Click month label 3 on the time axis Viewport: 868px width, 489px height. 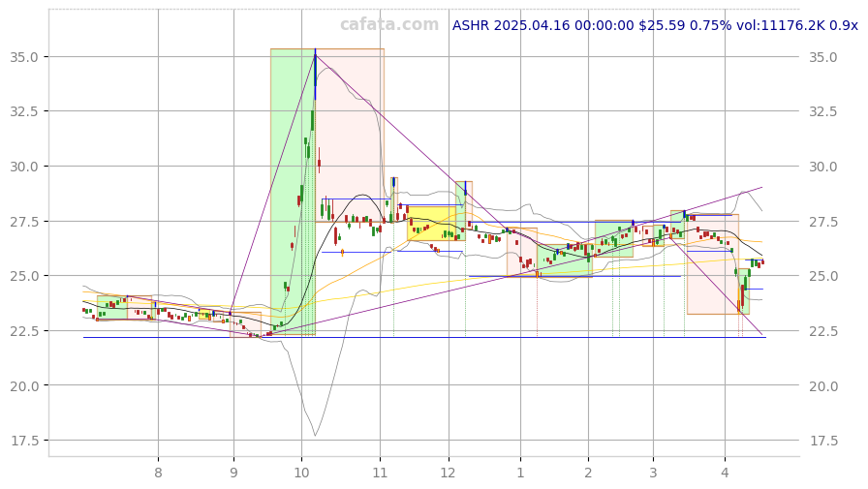click(653, 473)
